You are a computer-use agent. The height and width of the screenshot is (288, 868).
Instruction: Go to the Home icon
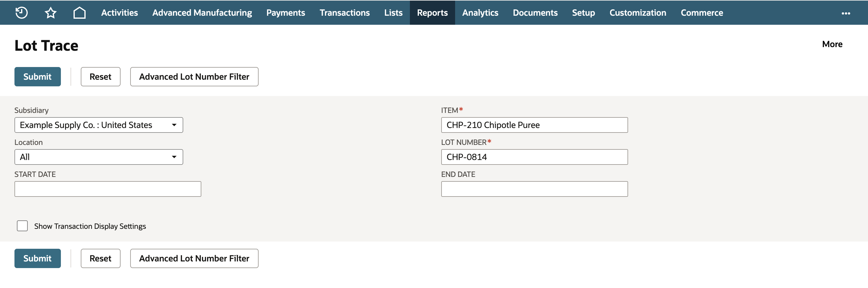pyautogui.click(x=80, y=13)
